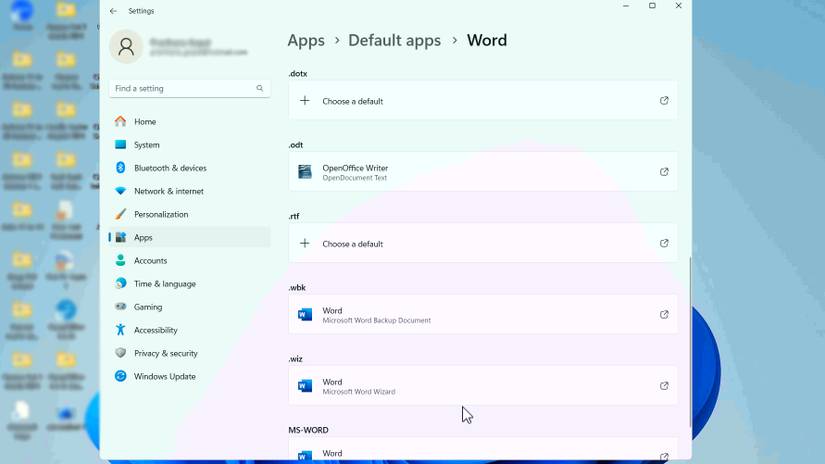Click the plus icon for .dotx default
This screenshot has width=825, height=464.
coord(305,101)
